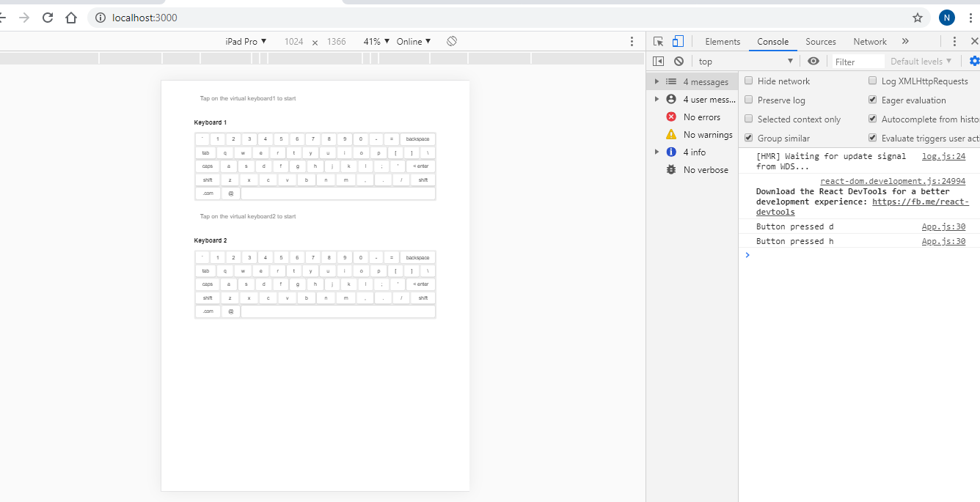This screenshot has width=980, height=502.
Task: Open DevTools customize three-dot menu
Action: [x=954, y=42]
